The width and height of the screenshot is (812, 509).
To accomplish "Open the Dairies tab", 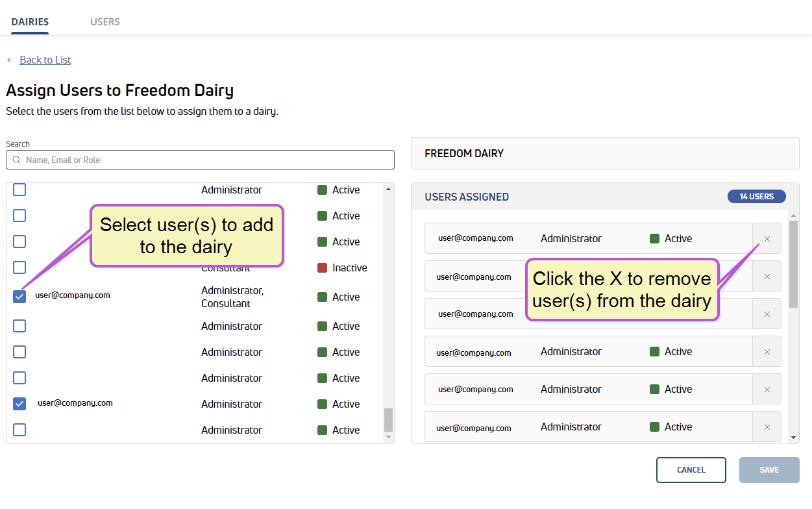I will coord(30,21).
